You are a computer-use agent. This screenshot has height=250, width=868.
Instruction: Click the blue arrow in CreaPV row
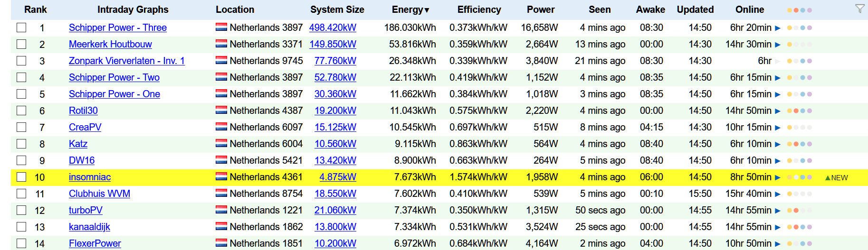coord(778,128)
